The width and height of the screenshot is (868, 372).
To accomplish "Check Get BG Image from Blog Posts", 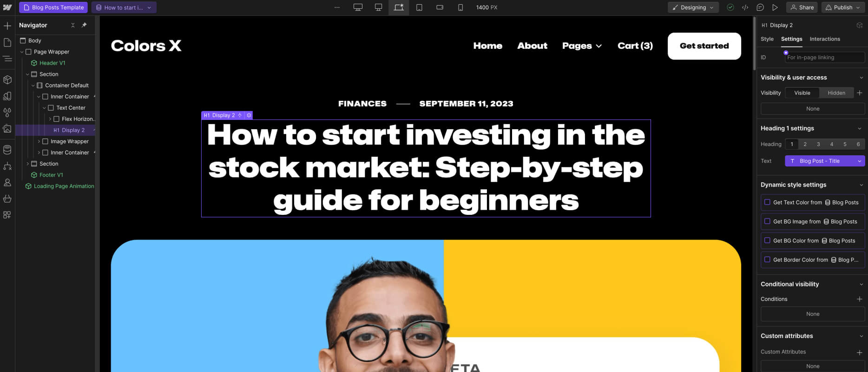I will pos(767,221).
